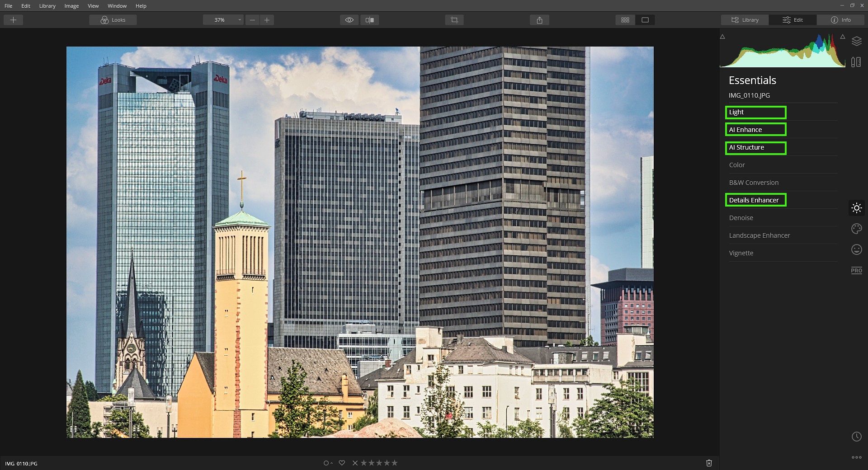Open the File menu
The height and width of the screenshot is (470, 868).
tap(9, 6)
